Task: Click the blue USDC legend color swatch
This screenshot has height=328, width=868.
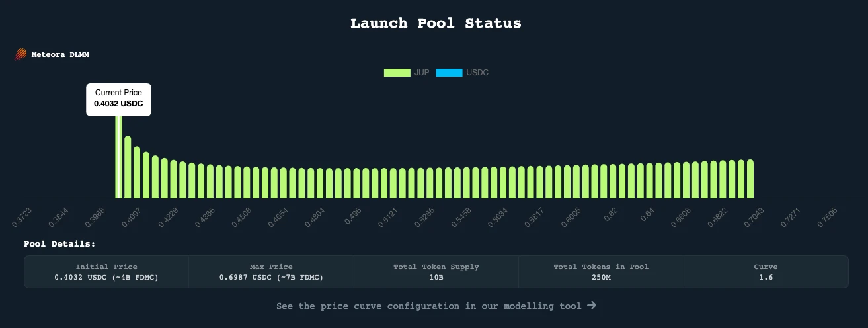Action: (x=449, y=73)
